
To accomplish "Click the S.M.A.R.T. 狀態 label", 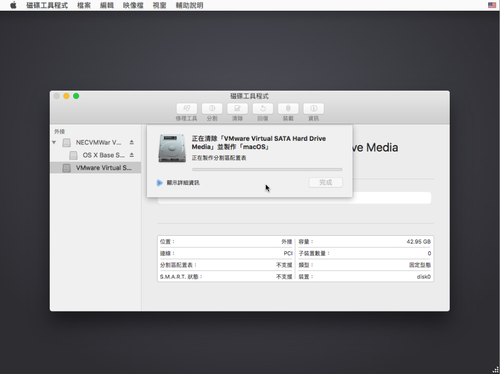I will click(x=181, y=277).
